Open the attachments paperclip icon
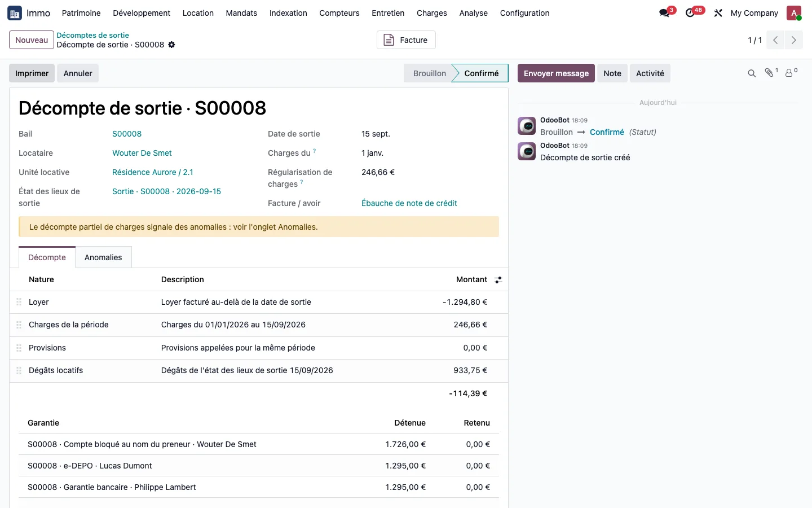 [770, 73]
